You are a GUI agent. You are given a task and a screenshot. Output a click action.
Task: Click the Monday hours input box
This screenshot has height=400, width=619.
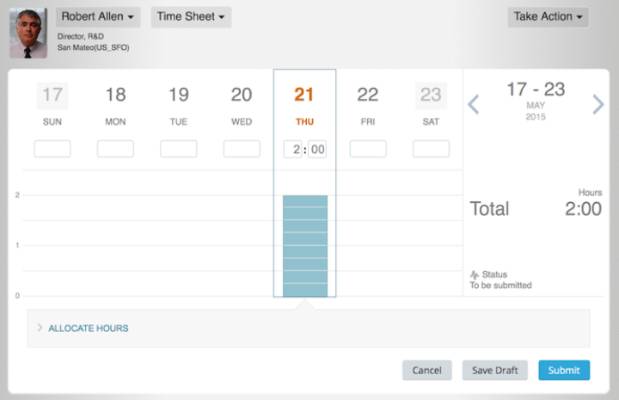[x=115, y=149]
